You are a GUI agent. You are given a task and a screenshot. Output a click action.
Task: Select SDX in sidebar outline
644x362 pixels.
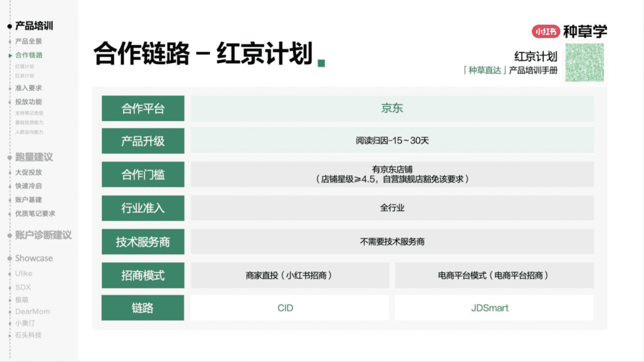pyautogui.click(x=23, y=287)
